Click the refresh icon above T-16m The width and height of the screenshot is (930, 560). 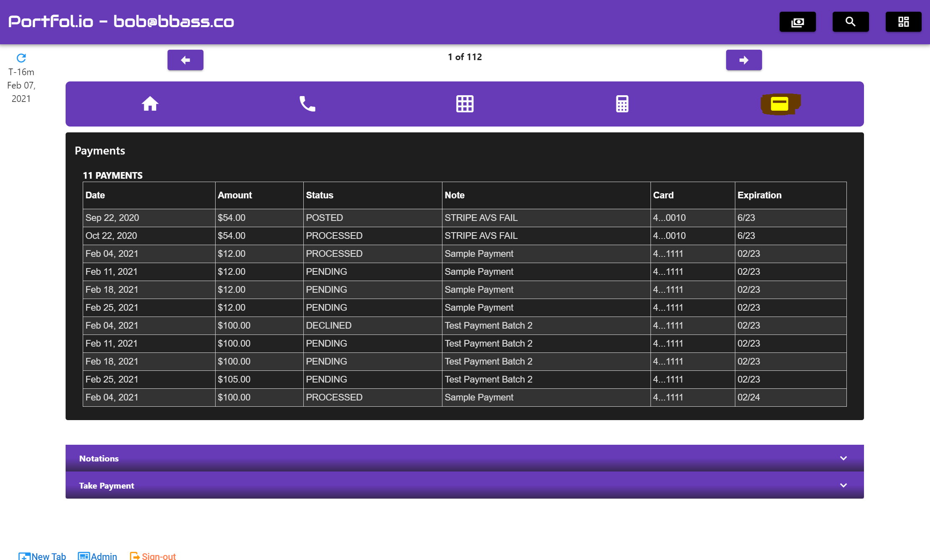[x=21, y=58]
